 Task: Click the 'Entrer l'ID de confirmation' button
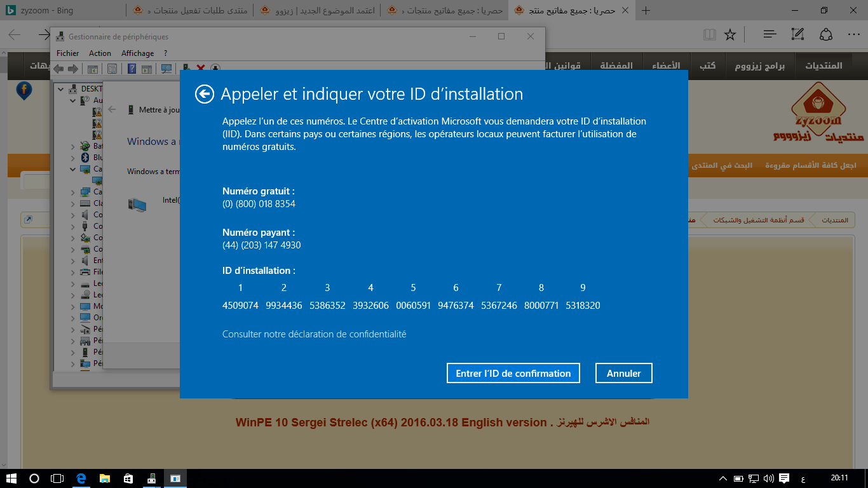tap(513, 373)
